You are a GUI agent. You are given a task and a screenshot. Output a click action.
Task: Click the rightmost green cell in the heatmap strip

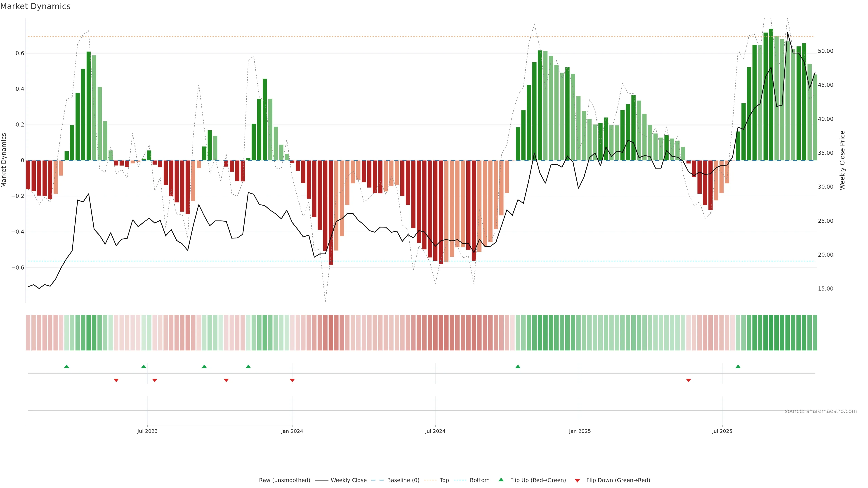tap(815, 333)
